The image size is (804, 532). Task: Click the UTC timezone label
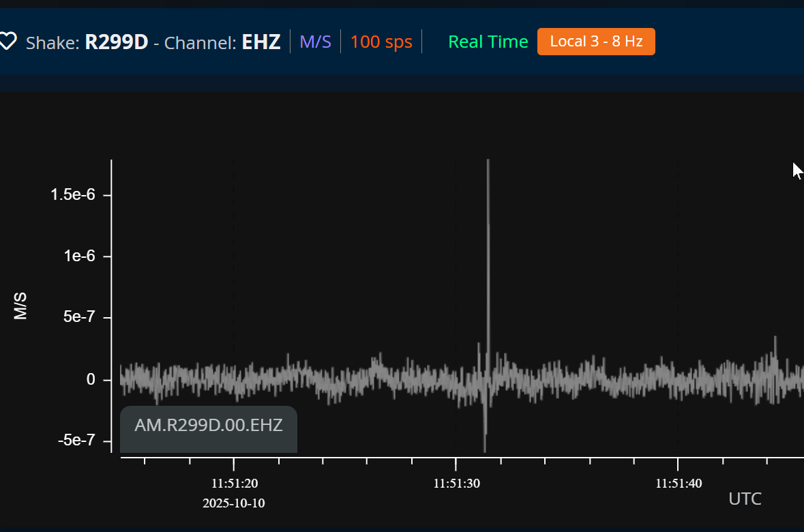pos(745,499)
